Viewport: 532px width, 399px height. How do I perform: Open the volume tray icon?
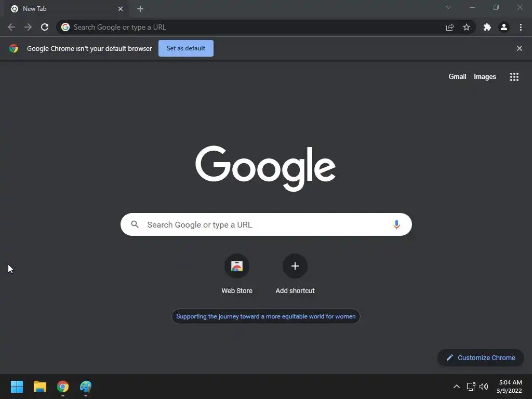tap(484, 387)
